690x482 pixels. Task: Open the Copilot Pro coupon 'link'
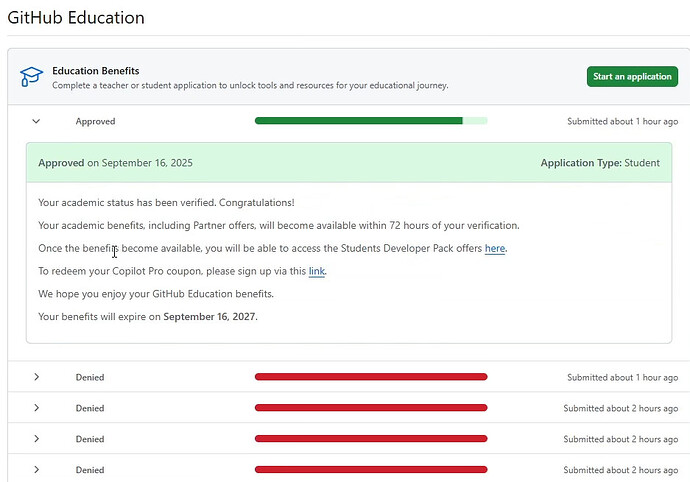coord(316,271)
